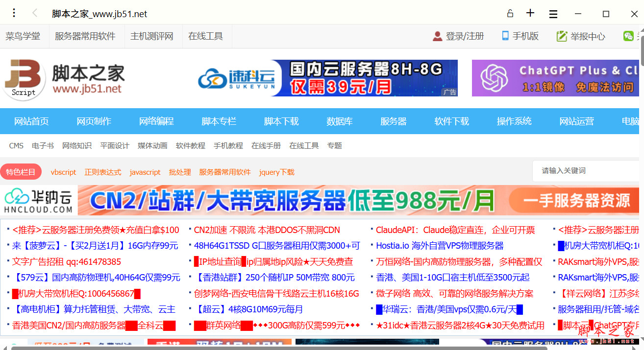Screen dimensions: 644x350
Task: Open 【香港站群】250个随机IP link
Action: 274,278
